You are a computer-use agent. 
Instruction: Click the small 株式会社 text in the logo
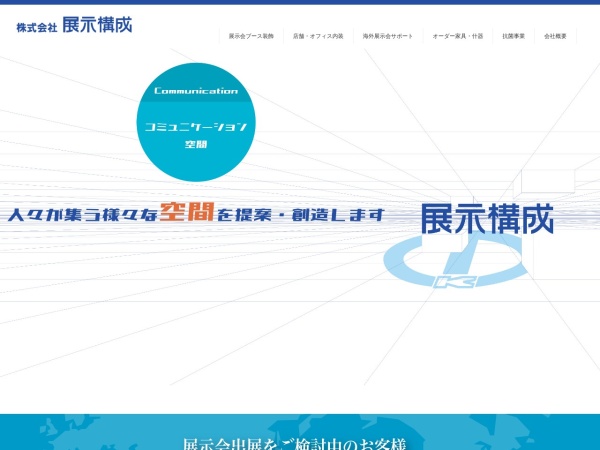tap(36, 27)
